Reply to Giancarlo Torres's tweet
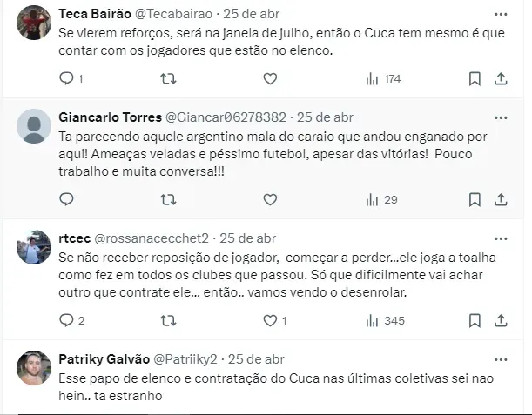The image size is (532, 415). 67,199
